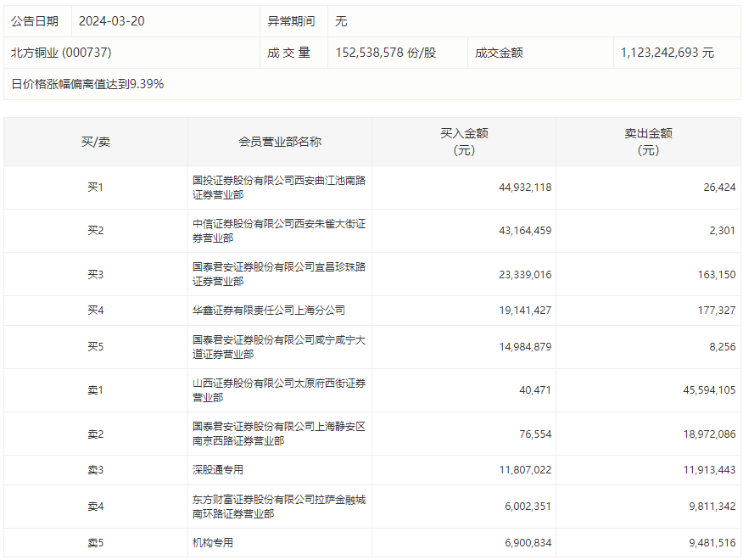Click the 买入金额 (元) column header
Viewport: 743px width, 560px height.
tap(464, 142)
